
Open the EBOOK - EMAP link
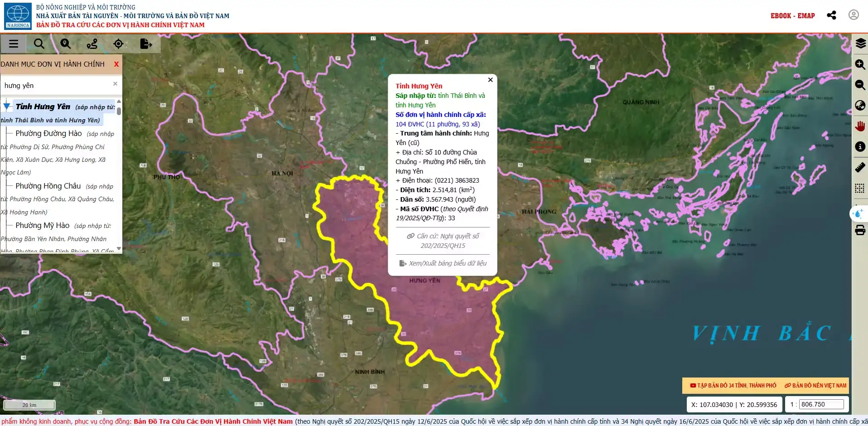click(792, 16)
